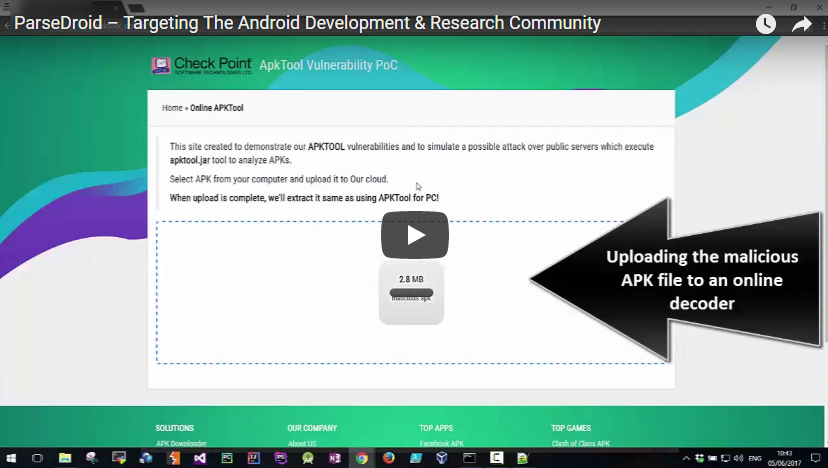Open Visual Studio from the taskbar

[200, 458]
